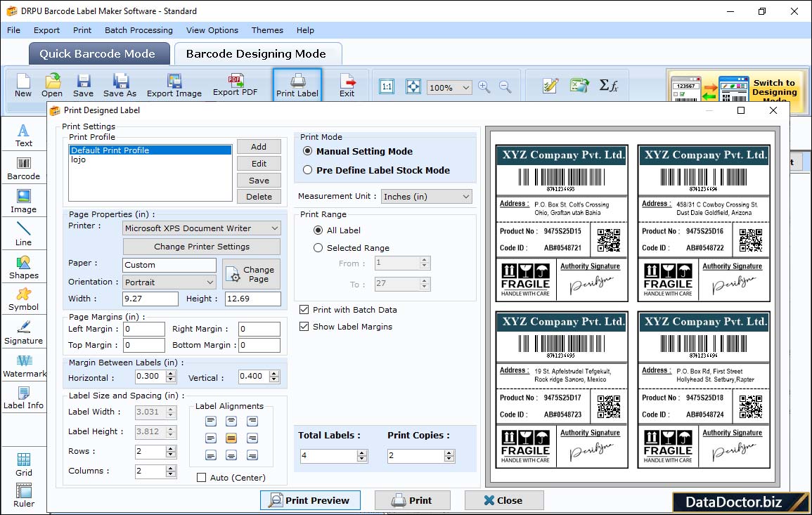Click the edit pencil notepad icon
The height and width of the screenshot is (515, 812).
[550, 86]
